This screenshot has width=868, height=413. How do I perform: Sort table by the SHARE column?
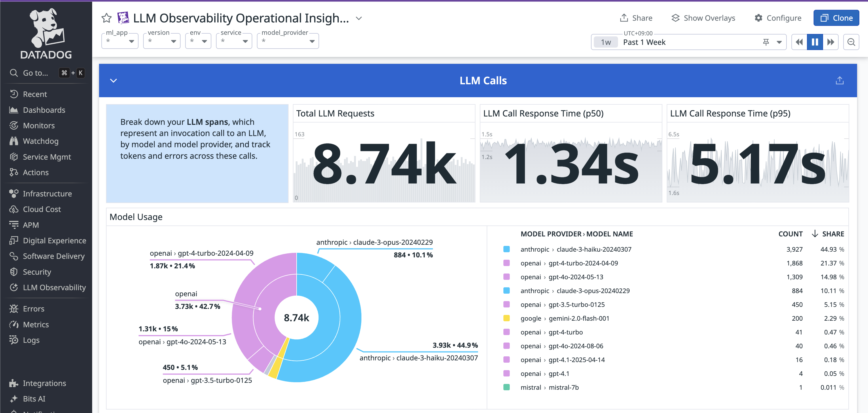tap(833, 234)
